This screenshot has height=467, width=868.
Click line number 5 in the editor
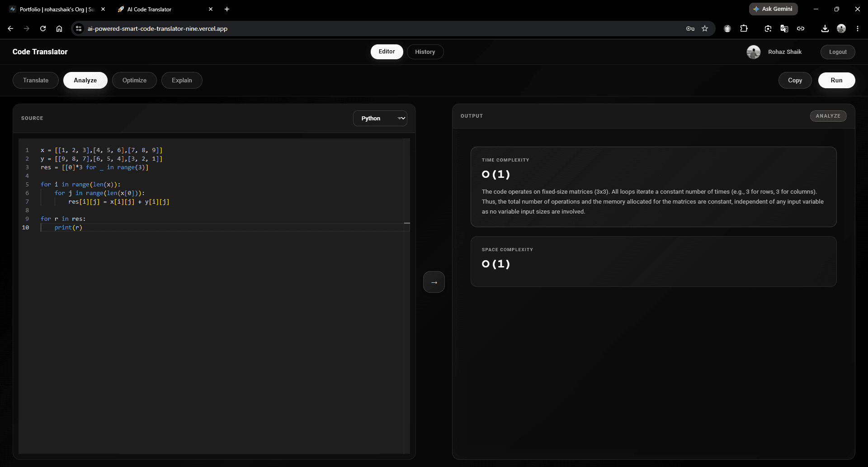point(27,184)
